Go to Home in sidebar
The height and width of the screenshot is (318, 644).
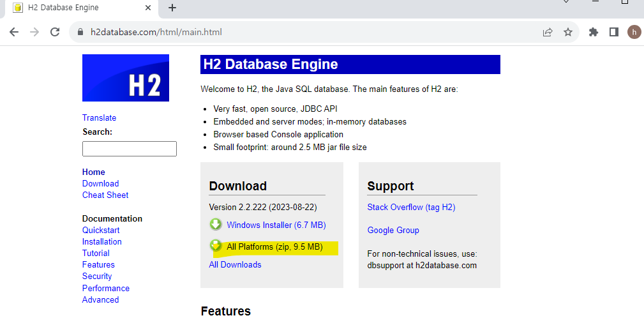(x=94, y=172)
